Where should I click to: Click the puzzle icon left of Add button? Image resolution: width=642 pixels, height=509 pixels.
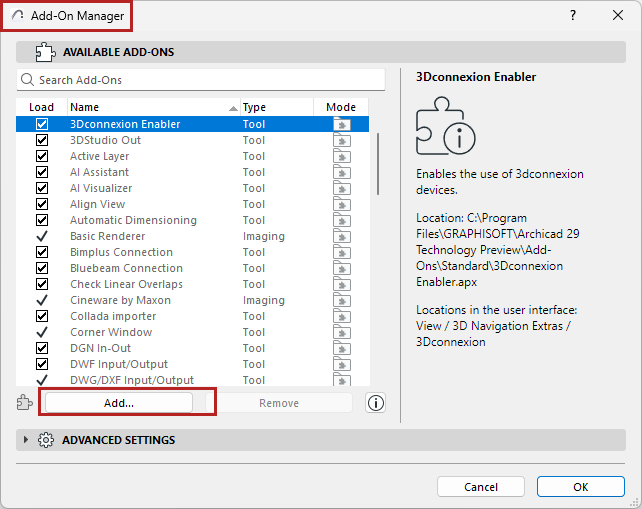coord(25,403)
